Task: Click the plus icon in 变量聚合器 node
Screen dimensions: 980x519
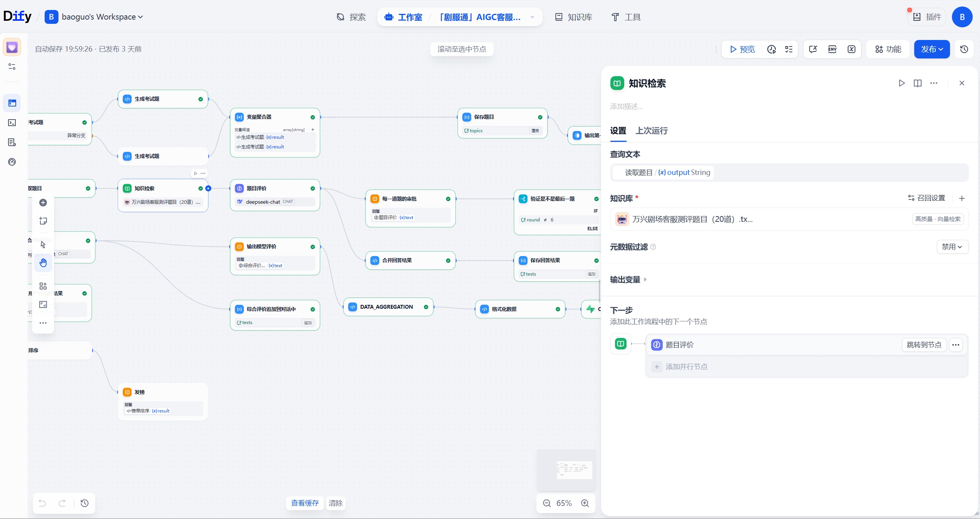Action: point(313,130)
